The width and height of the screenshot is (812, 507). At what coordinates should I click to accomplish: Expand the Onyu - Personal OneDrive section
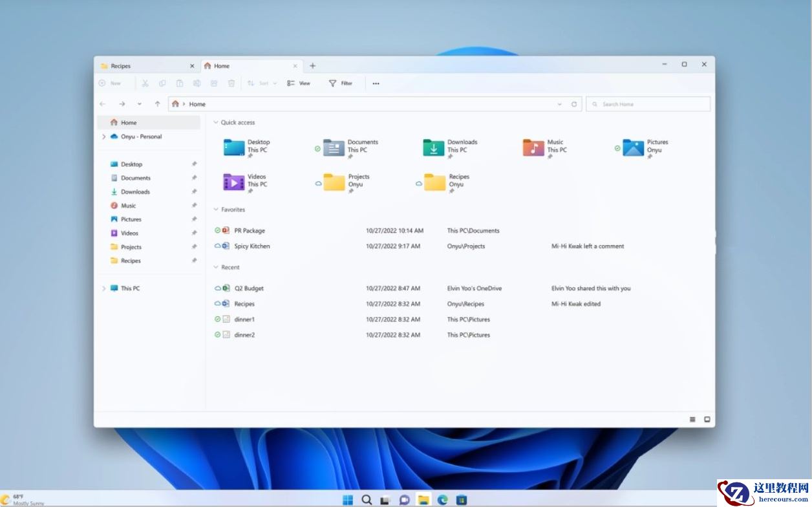coord(103,136)
